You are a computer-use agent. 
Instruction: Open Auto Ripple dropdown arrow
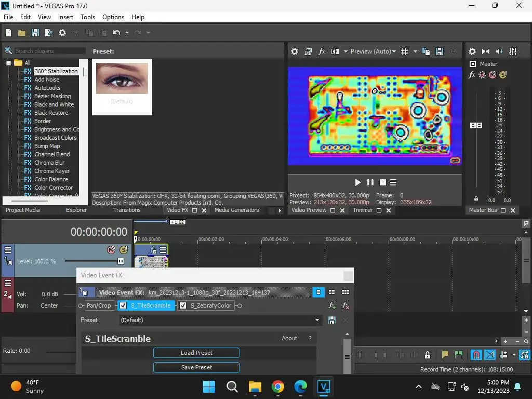pos(514,355)
